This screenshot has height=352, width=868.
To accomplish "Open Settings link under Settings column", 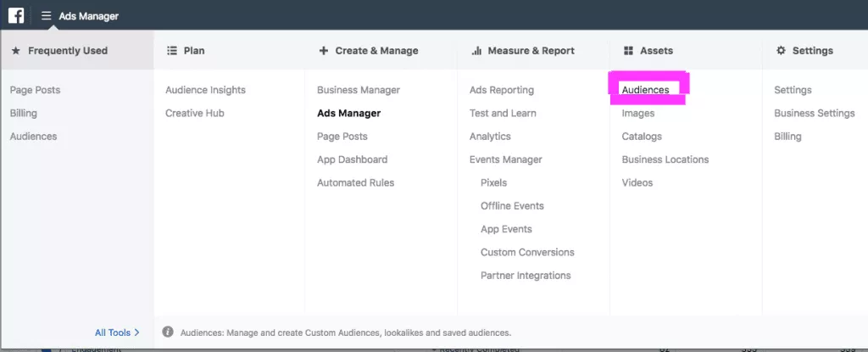I will click(793, 90).
